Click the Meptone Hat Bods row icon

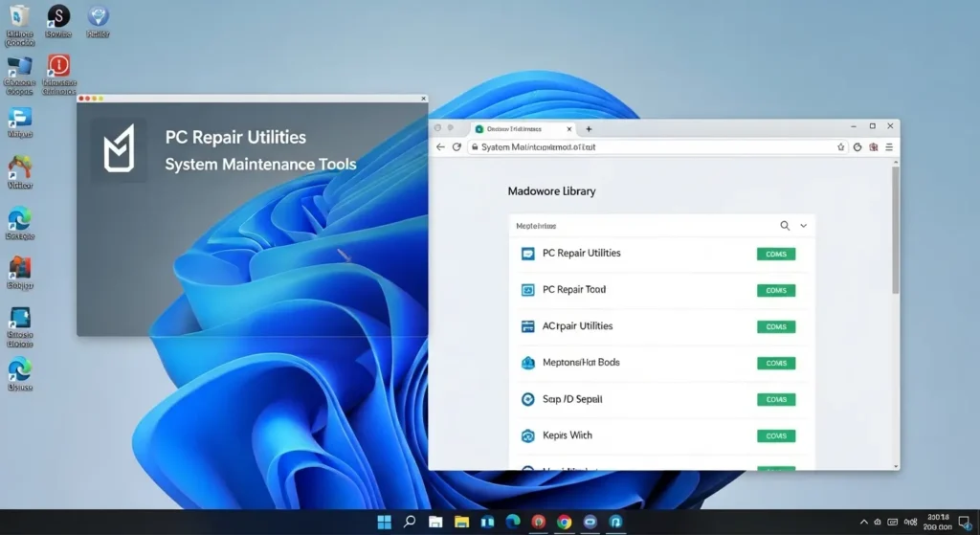click(528, 363)
